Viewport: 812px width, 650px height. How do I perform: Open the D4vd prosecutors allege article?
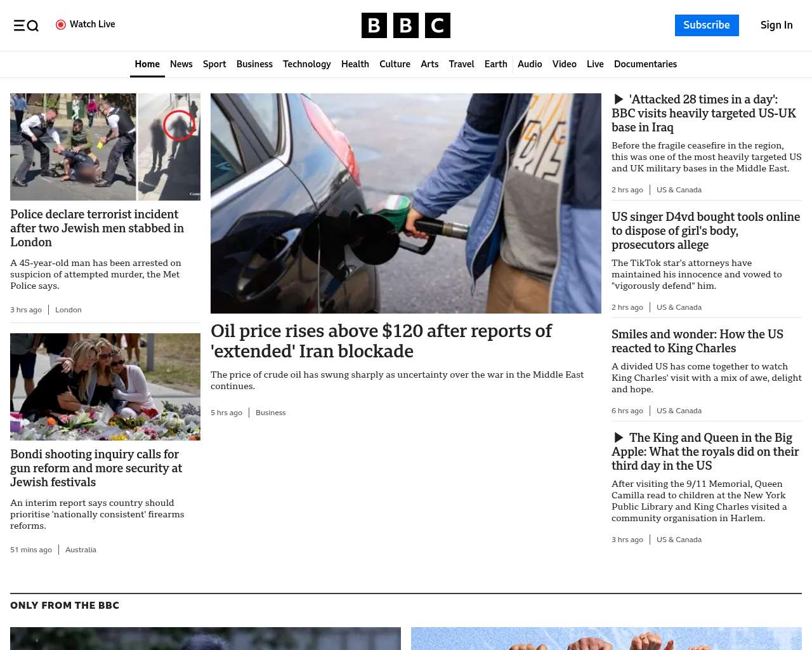point(705,230)
